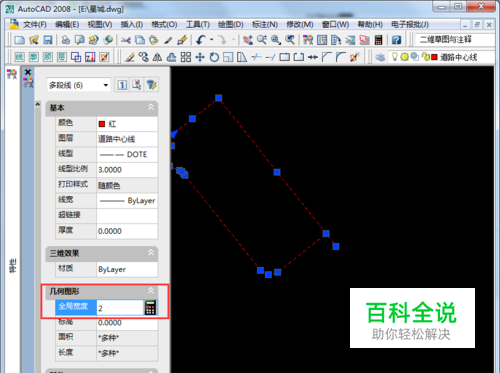500x373 pixels.
Task: Select the Move tool icon
Action: point(200,57)
